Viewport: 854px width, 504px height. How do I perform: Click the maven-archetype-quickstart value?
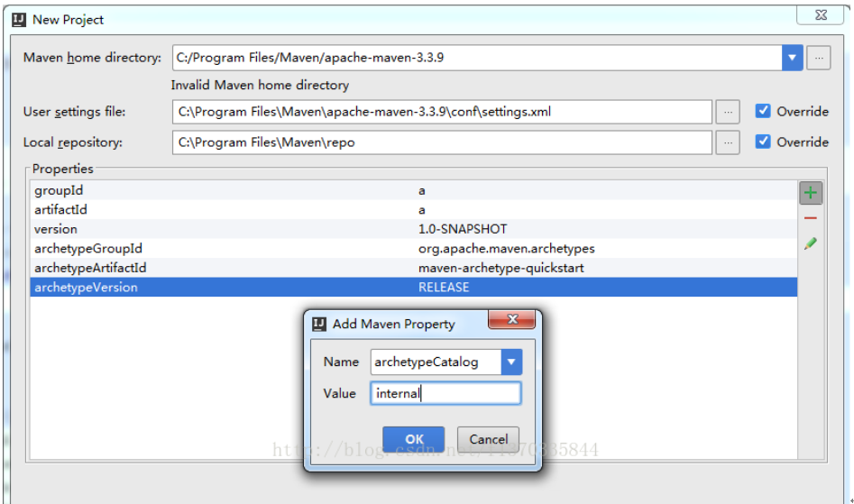(501, 268)
